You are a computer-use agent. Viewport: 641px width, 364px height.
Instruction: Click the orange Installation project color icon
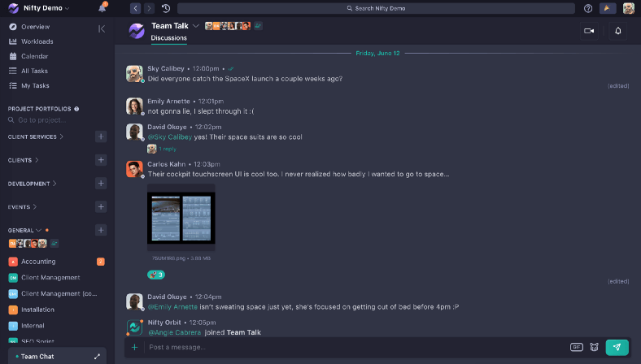point(13,310)
